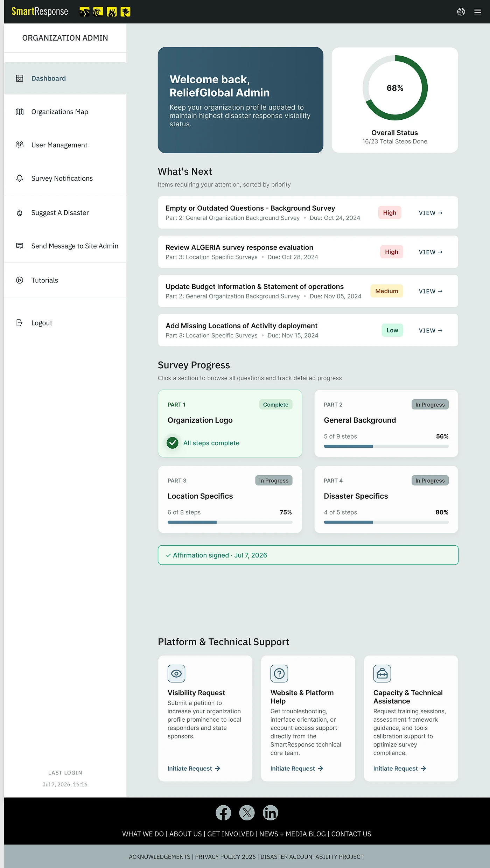The height and width of the screenshot is (868, 490).
Task: Click the tsunami wave icon in header
Action: coord(98,12)
